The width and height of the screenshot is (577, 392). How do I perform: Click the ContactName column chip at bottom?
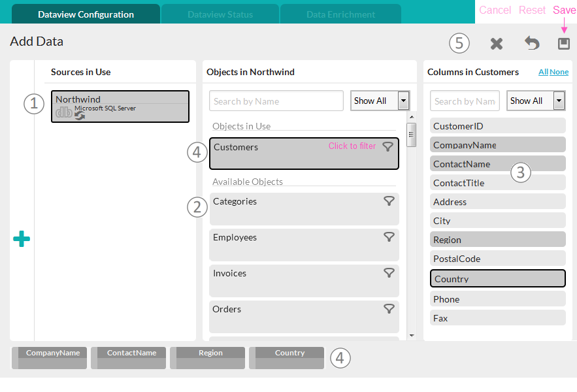pos(129,358)
